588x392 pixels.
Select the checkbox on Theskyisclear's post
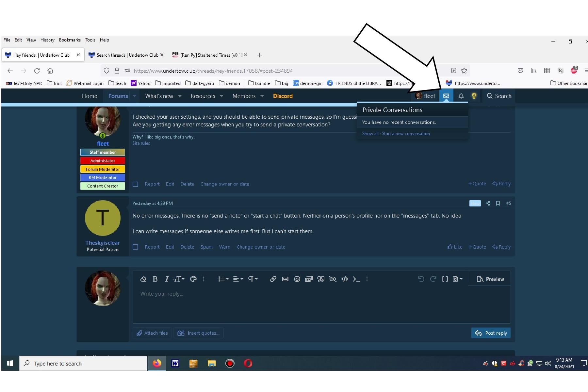tap(136, 247)
